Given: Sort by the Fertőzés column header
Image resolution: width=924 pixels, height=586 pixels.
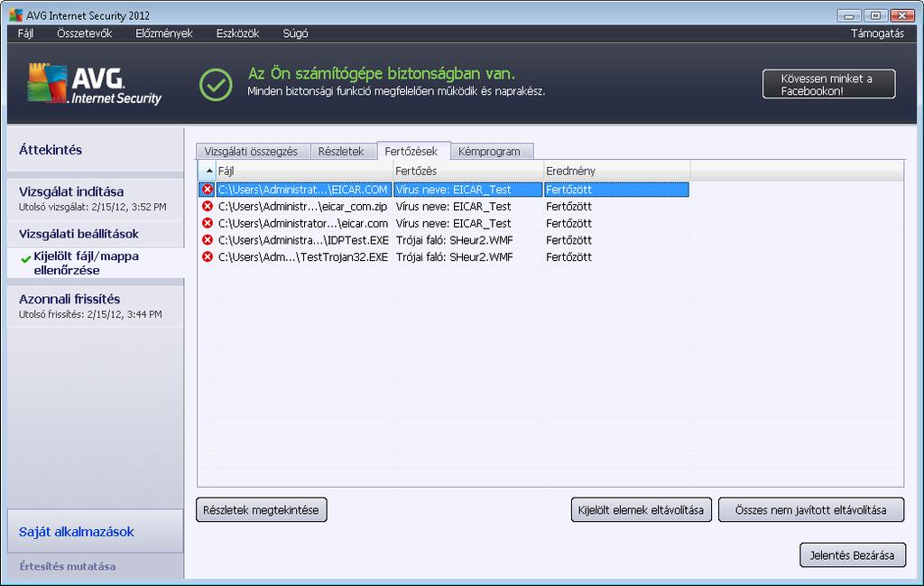Looking at the screenshot, I should click(x=468, y=171).
